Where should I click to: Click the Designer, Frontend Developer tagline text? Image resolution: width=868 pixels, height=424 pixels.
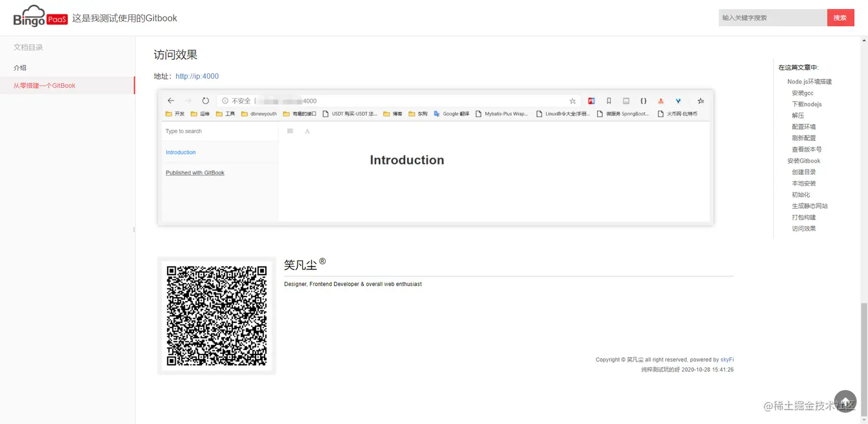point(353,284)
